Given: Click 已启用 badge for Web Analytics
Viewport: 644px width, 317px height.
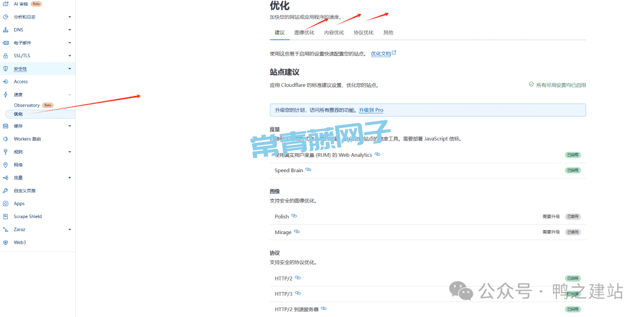Looking at the screenshot, I should coord(572,155).
